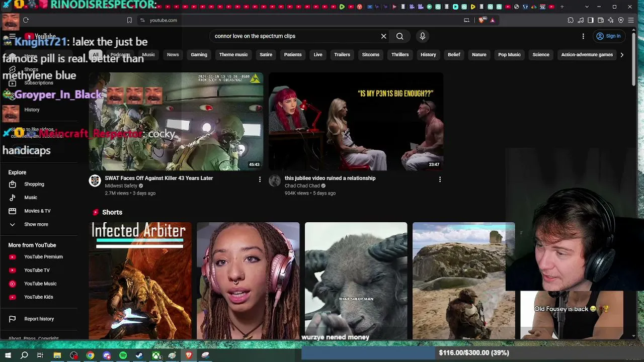Filter results by Belief chip
644x362 pixels.
point(454,55)
